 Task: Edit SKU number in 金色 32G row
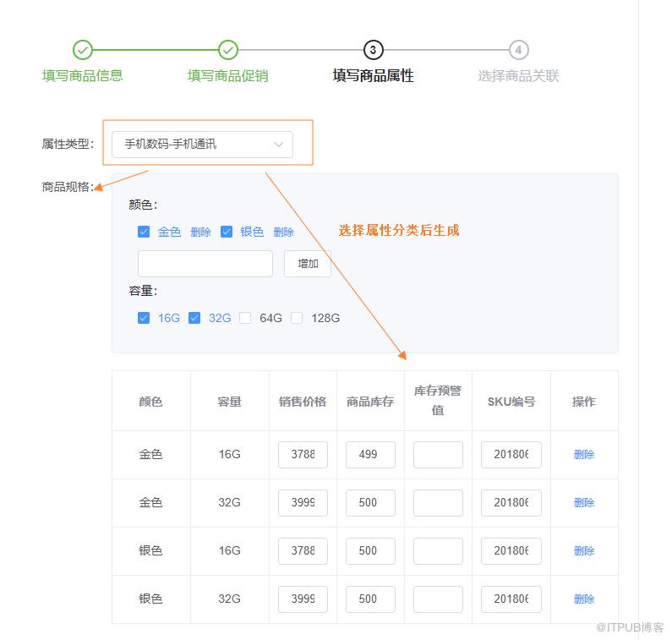[x=511, y=503]
